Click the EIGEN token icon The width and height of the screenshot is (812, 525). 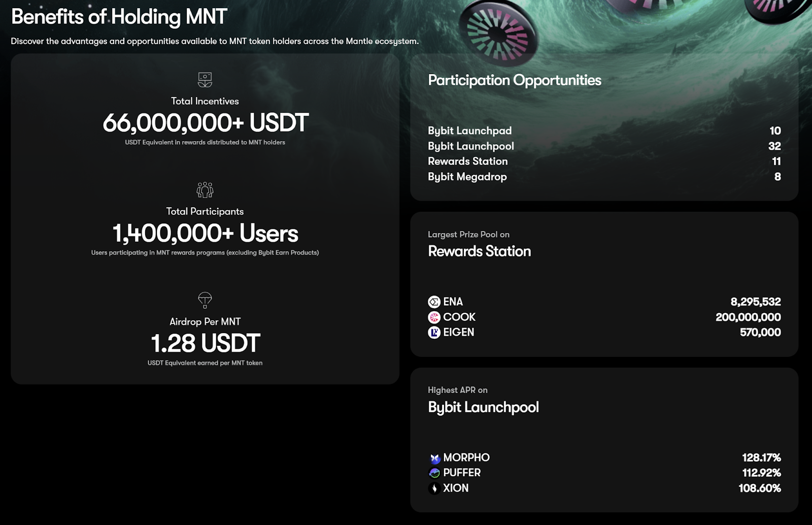point(434,333)
